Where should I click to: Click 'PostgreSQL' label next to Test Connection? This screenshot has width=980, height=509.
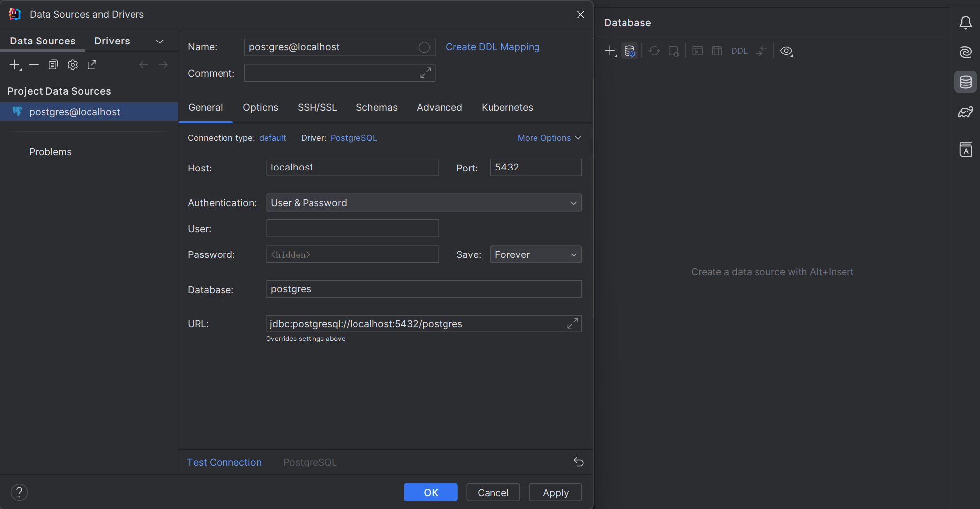[x=310, y=462]
